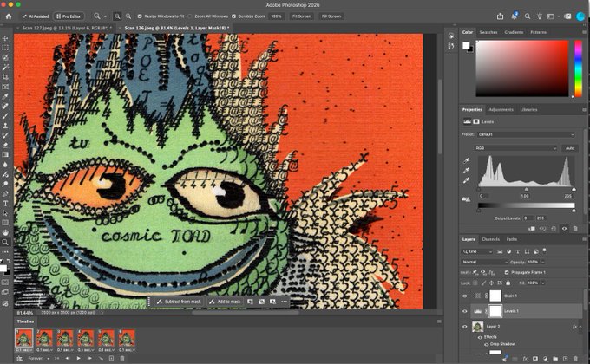The width and height of the screenshot is (590, 364).
Task: Click the midtone input levels slider handle
Action: click(526, 189)
